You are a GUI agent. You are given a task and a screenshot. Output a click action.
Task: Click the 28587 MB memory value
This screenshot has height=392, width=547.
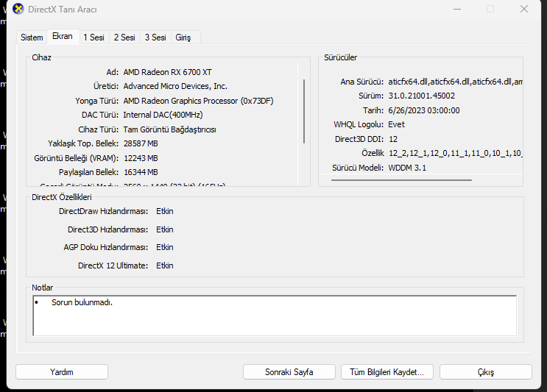point(141,143)
